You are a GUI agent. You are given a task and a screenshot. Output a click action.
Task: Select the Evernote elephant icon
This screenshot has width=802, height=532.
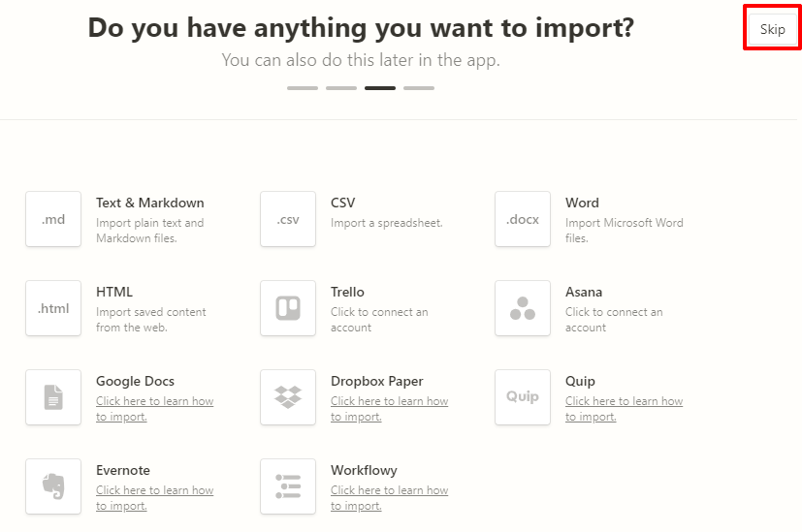pyautogui.click(x=53, y=486)
